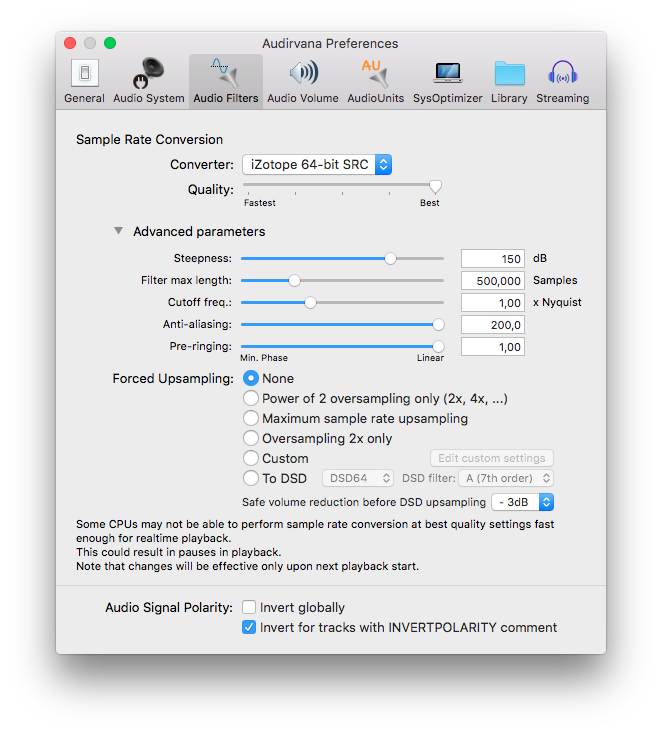Open the Library folder icon
This screenshot has width=662, height=734.
coord(509,73)
